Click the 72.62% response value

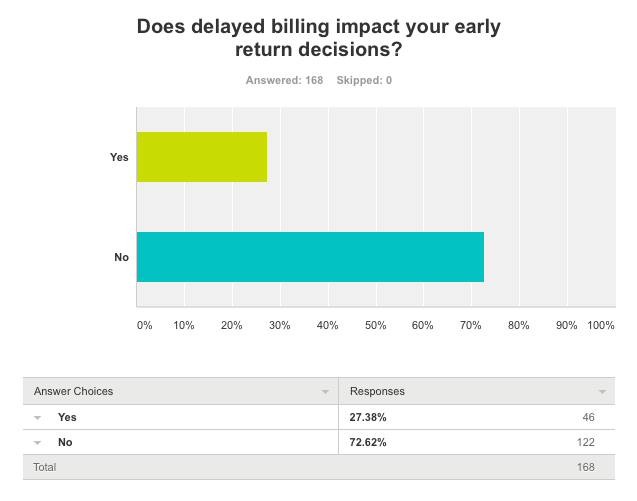[x=368, y=442]
